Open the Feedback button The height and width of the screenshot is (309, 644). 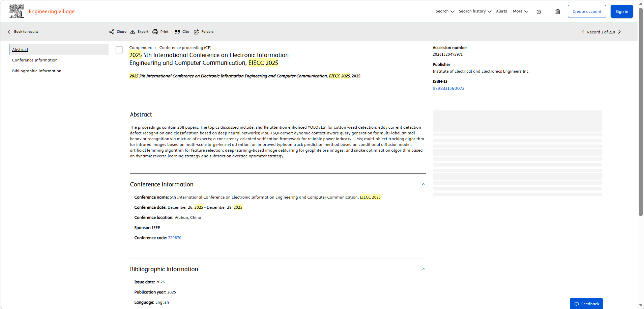[x=586, y=304]
